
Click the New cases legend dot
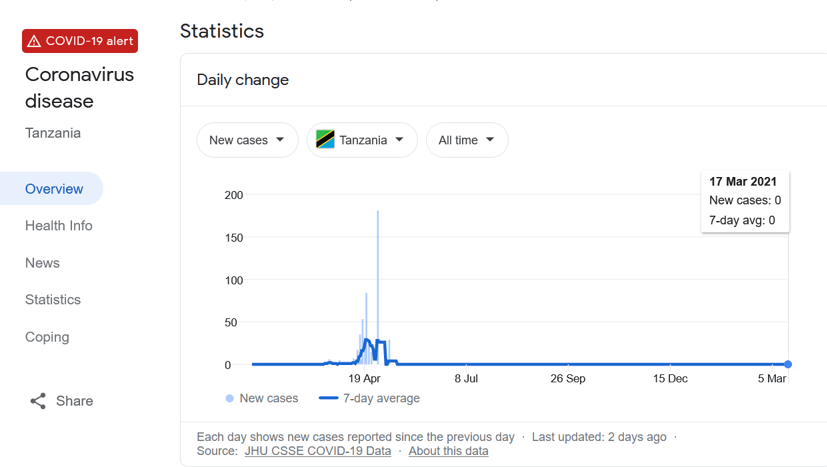pos(230,398)
